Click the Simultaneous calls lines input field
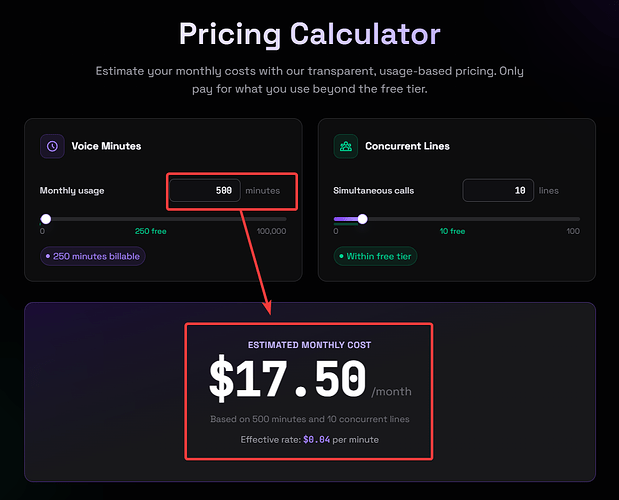The width and height of the screenshot is (619, 500). click(498, 190)
